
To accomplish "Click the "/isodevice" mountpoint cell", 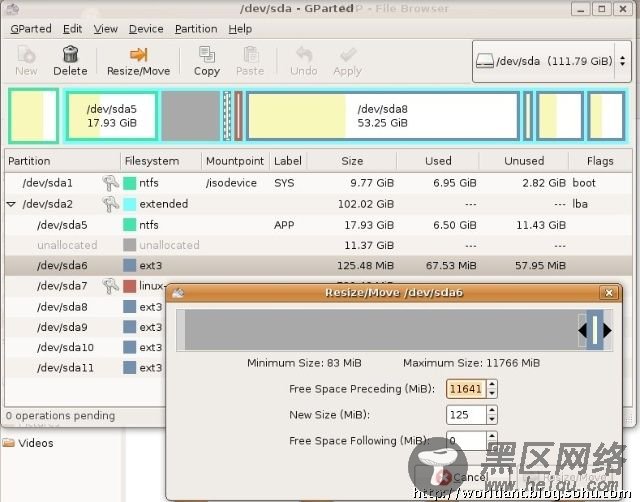I will click(231, 183).
